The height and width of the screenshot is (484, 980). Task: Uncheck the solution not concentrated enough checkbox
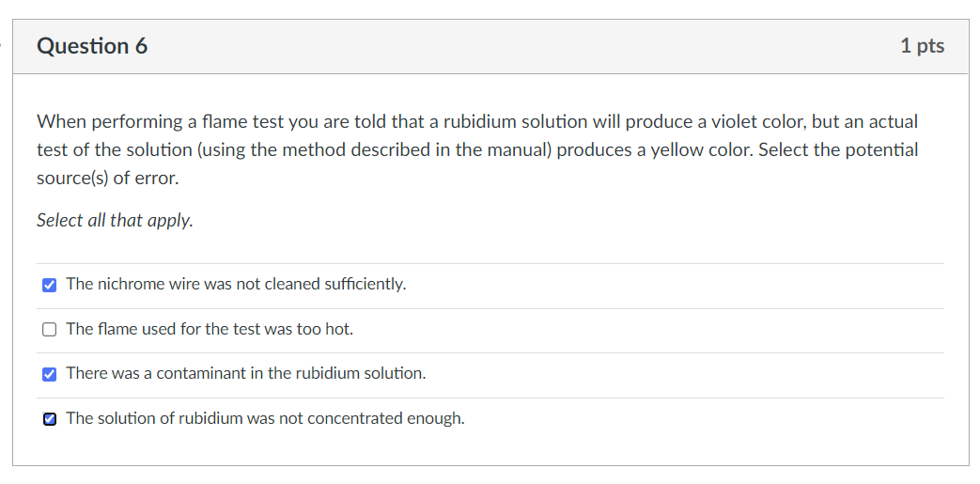pos(49,419)
